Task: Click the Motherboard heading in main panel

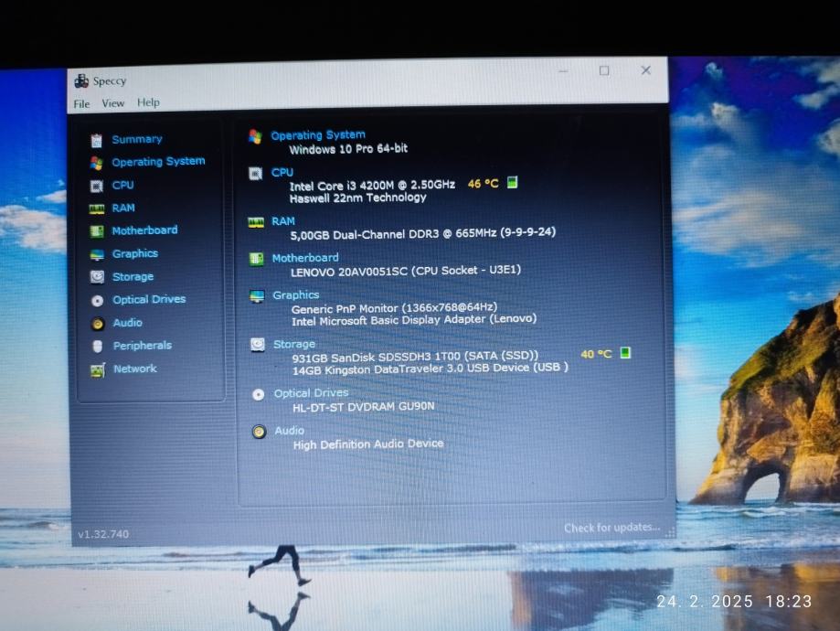Action: (304, 258)
